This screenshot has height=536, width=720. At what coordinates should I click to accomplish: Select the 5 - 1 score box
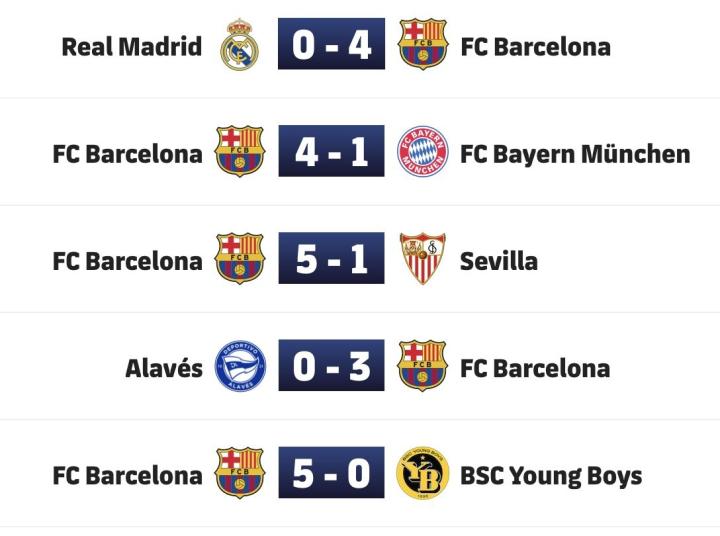[331, 260]
